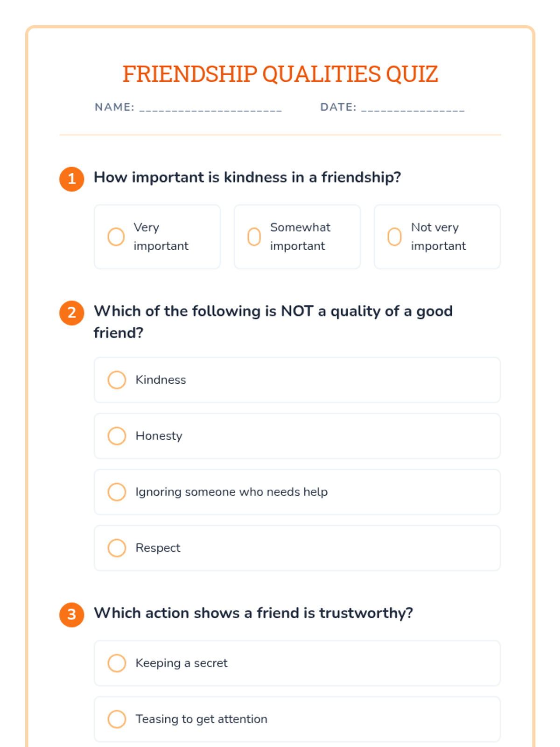The width and height of the screenshot is (560, 747).
Task: Click the Date input line
Action: tap(413, 108)
